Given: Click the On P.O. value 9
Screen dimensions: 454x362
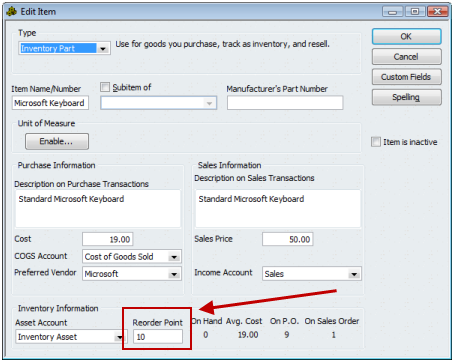Looking at the screenshot, I should 287,335.
